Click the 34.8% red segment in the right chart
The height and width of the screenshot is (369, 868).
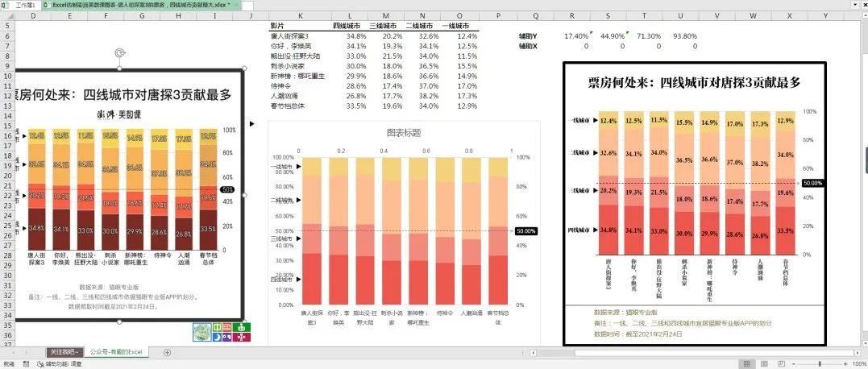point(608,230)
